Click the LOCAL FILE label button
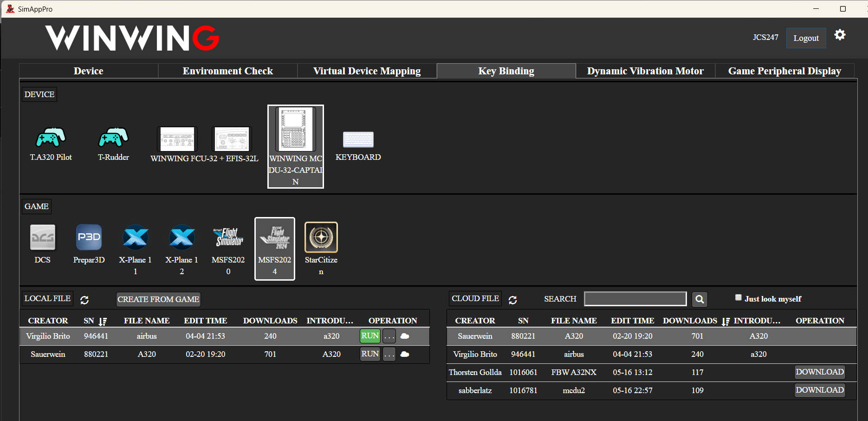 (47, 298)
